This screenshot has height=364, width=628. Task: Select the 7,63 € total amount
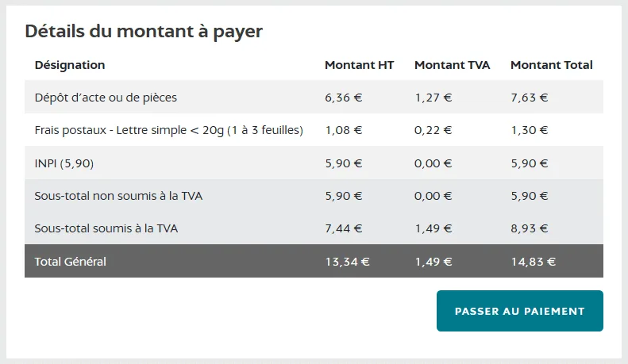[530, 98]
